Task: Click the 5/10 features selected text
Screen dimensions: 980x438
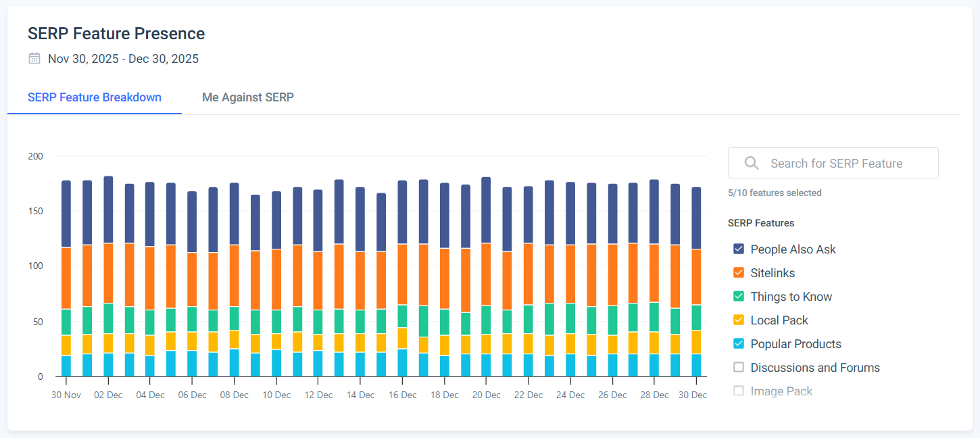Action: click(x=775, y=193)
